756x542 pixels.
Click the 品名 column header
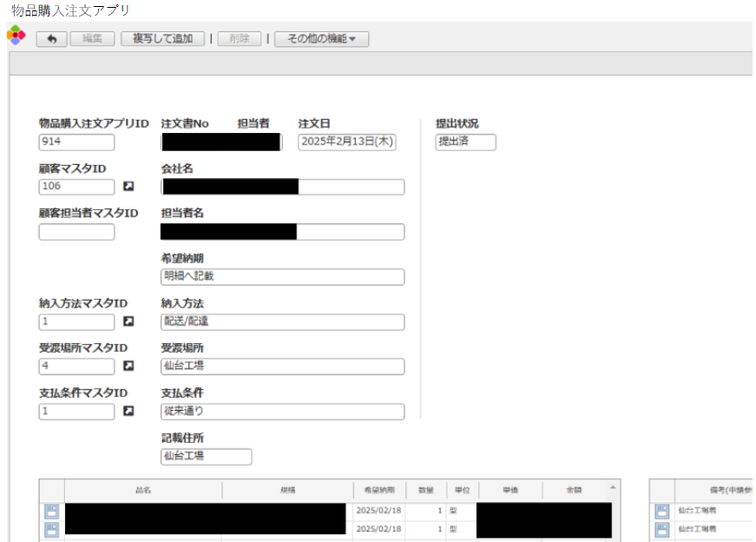(143, 491)
